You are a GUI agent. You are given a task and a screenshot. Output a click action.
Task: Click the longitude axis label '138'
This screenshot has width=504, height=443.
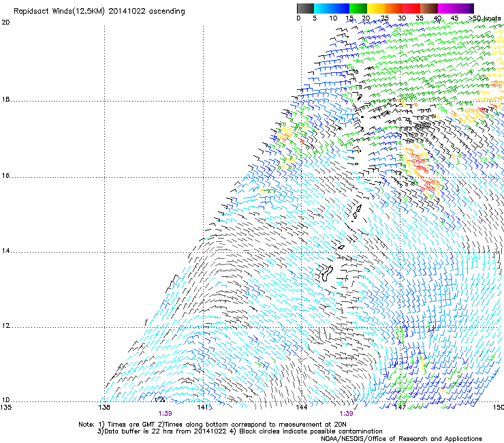point(104,408)
